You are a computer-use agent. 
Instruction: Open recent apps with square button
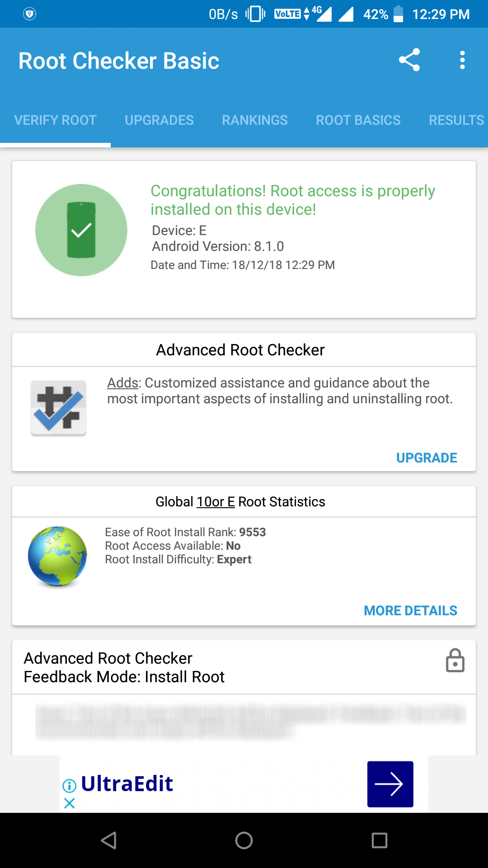point(379,840)
